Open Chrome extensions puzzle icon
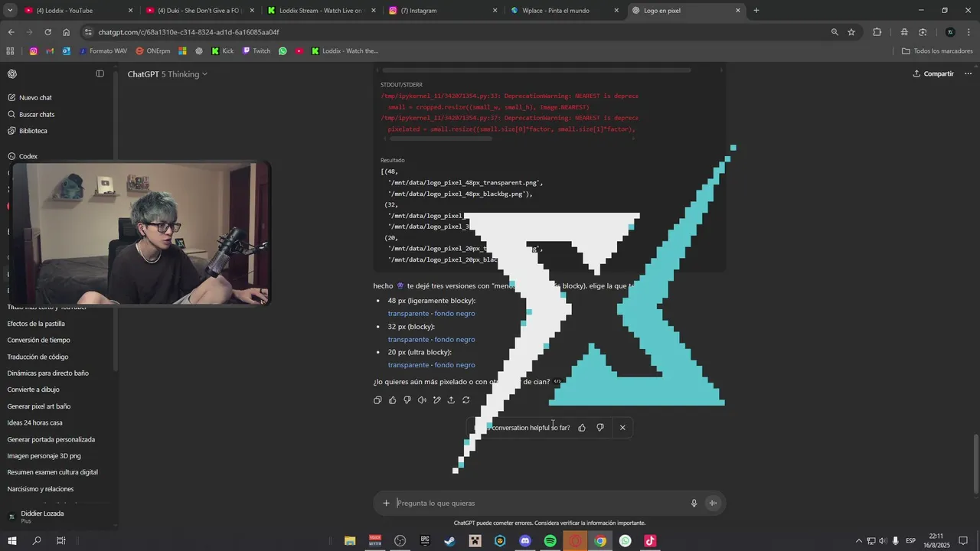 pyautogui.click(x=877, y=32)
